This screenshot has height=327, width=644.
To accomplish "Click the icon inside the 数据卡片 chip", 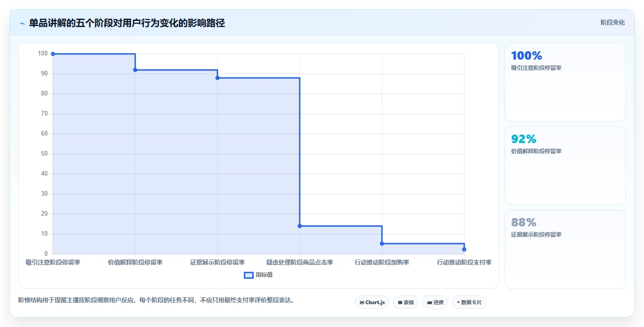I will point(458,302).
